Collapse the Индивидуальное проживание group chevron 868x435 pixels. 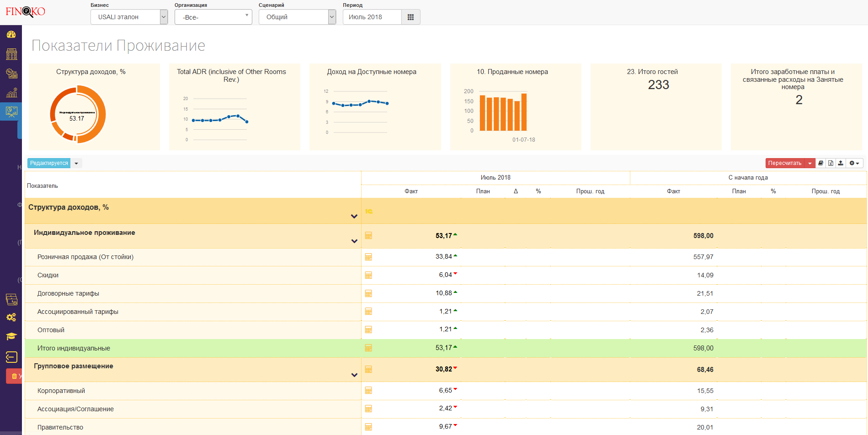[354, 241]
